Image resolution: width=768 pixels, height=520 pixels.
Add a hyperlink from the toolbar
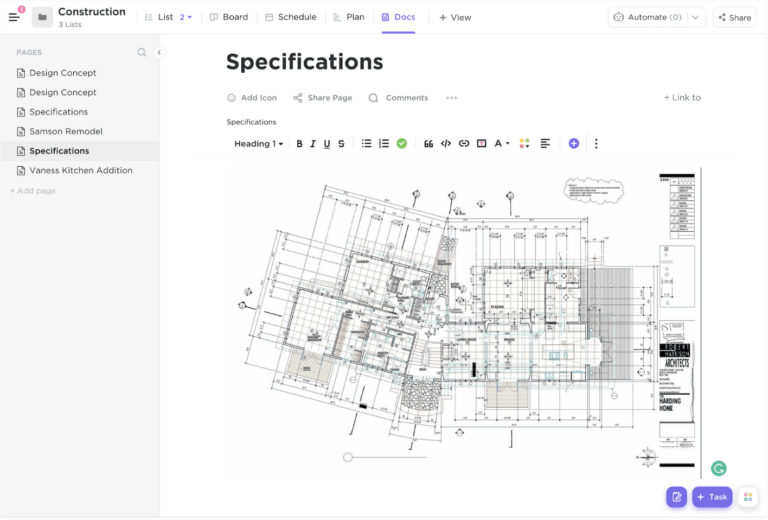point(464,144)
